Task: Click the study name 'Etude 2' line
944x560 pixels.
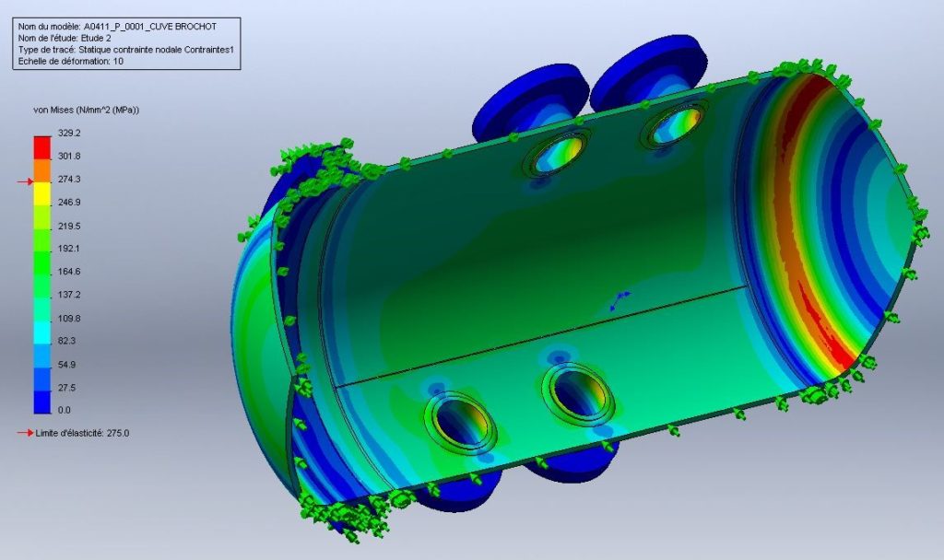Action: tap(65, 38)
